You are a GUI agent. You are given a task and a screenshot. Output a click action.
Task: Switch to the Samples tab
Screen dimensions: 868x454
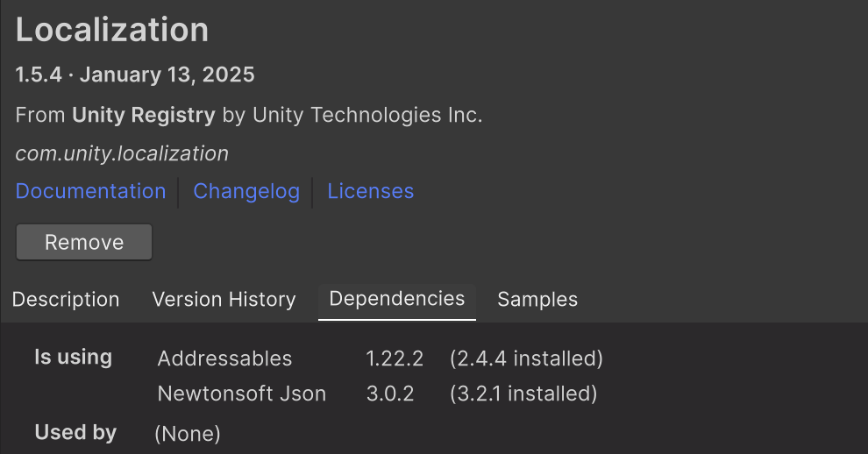537,300
